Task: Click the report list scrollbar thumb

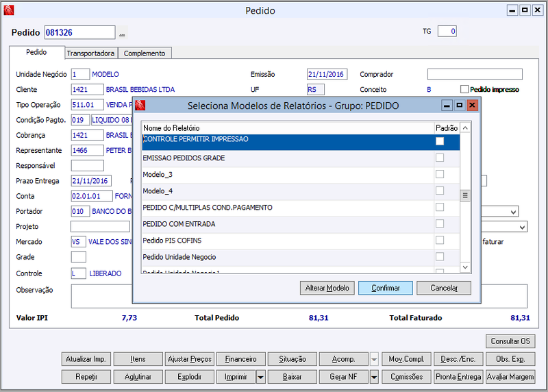Action: [x=465, y=195]
